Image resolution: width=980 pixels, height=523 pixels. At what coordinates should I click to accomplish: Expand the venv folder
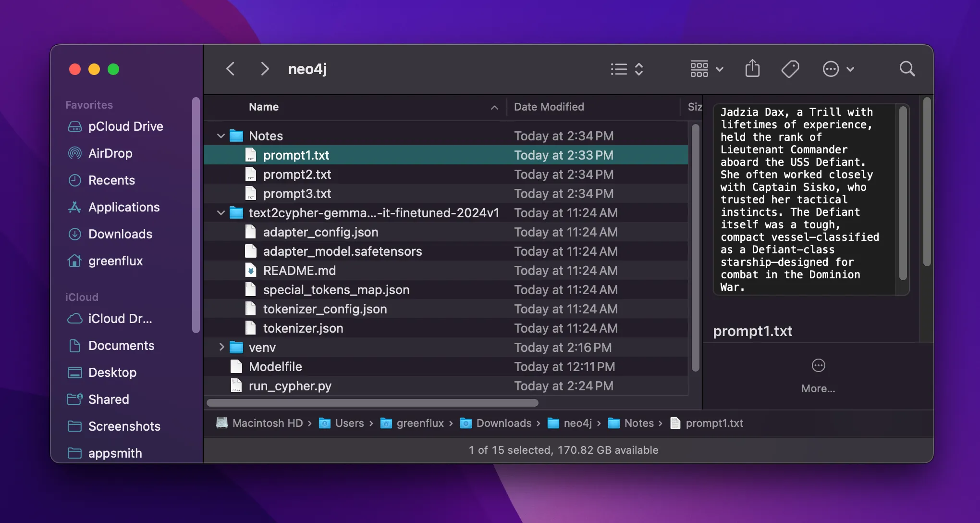point(221,347)
